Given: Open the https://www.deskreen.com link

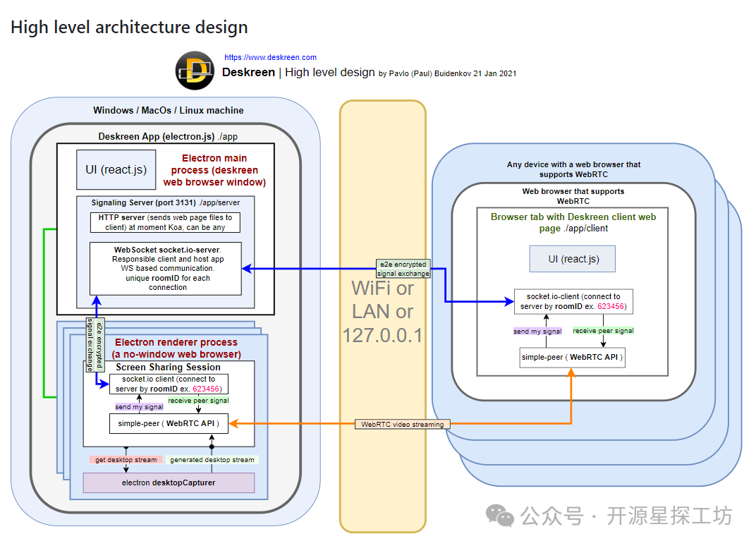Looking at the screenshot, I should pos(271,57).
